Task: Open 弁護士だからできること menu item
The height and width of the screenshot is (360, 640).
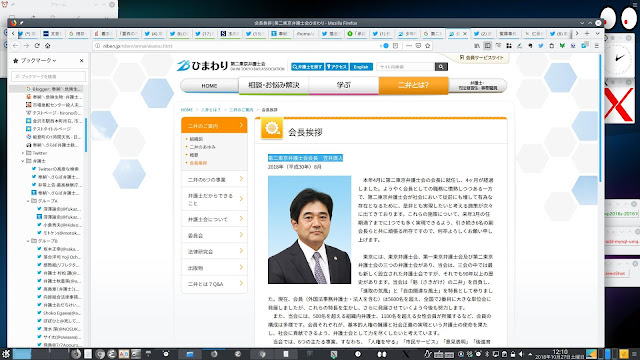Action: click(x=214, y=199)
